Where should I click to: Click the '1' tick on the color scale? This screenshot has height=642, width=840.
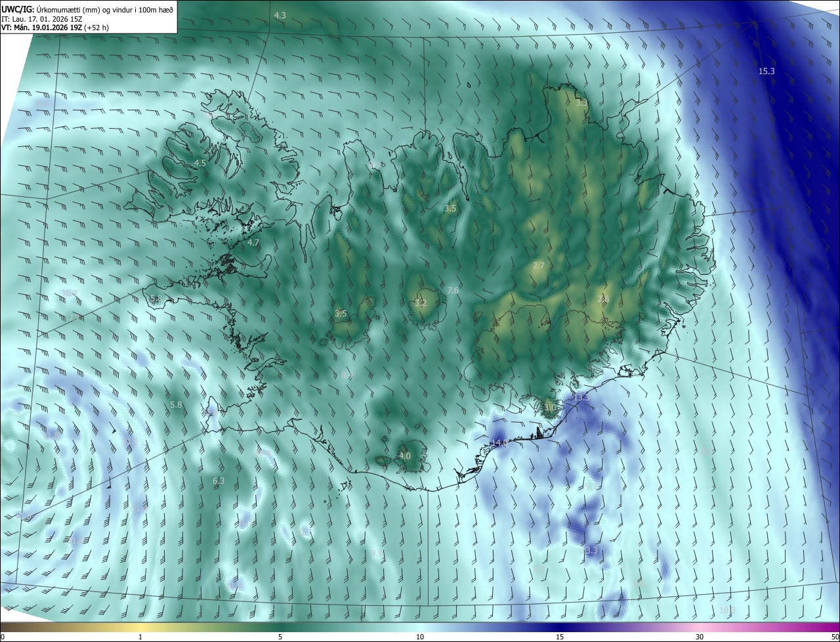140,637
